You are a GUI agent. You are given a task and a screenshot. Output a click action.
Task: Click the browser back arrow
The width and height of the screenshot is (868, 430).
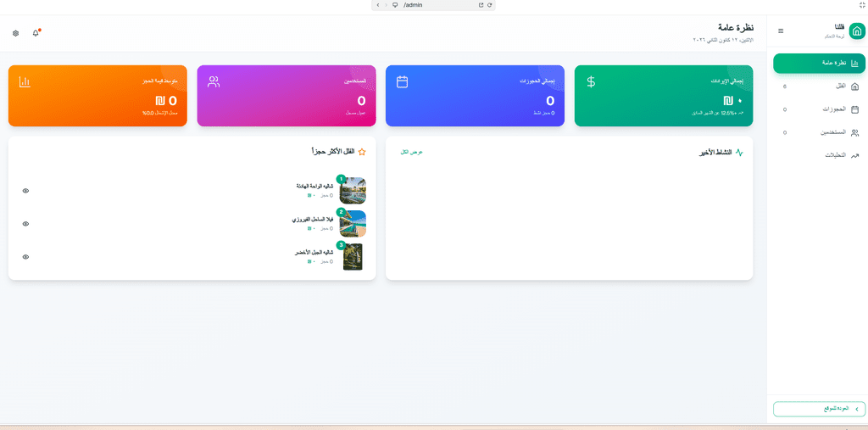pyautogui.click(x=378, y=5)
